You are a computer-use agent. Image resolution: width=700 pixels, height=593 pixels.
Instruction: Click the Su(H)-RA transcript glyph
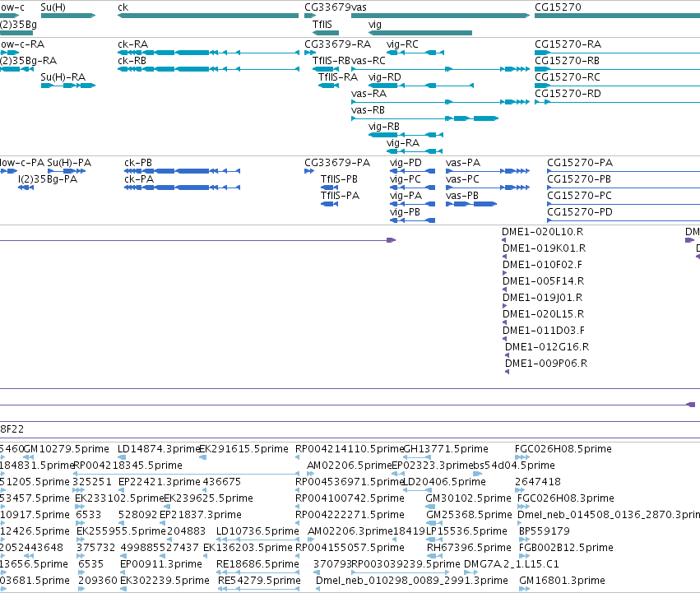click(68, 86)
